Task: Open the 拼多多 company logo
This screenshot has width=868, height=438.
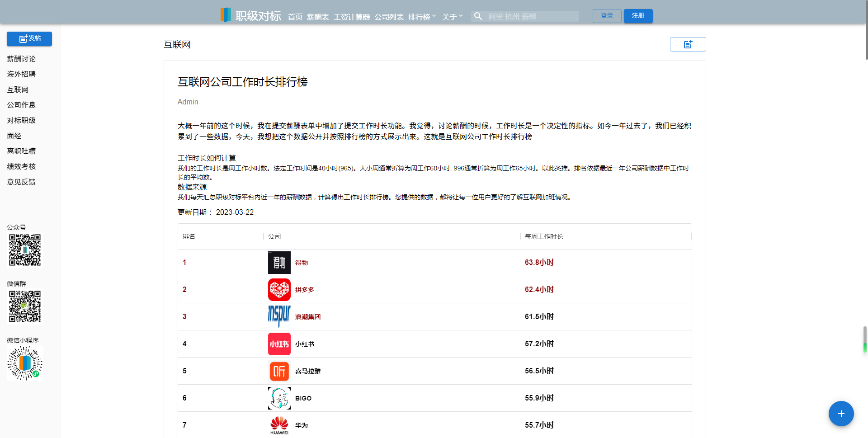Action: (279, 290)
